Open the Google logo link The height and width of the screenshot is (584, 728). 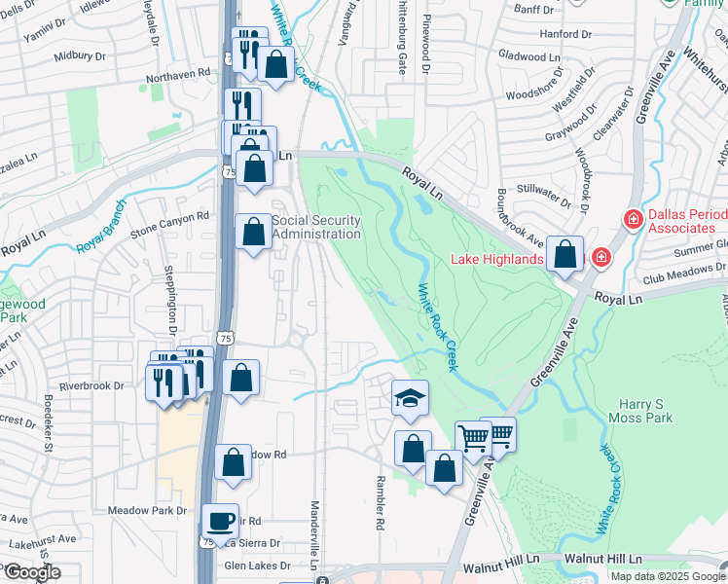coord(32,572)
